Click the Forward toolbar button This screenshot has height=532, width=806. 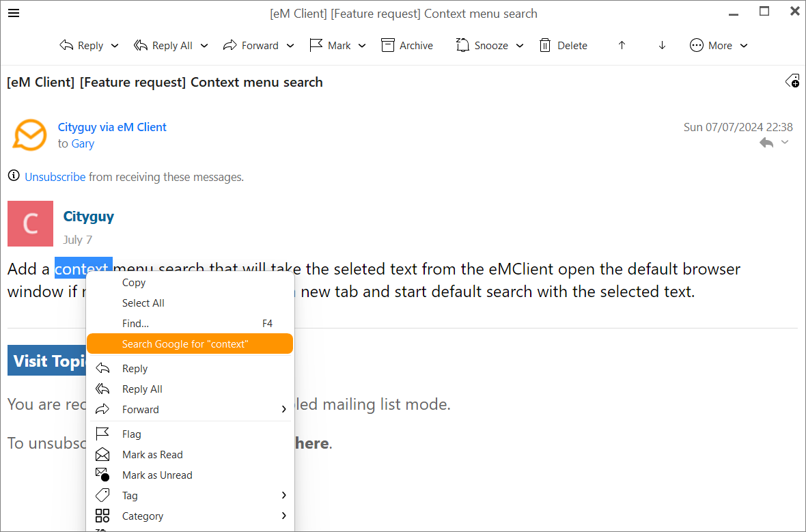point(251,45)
